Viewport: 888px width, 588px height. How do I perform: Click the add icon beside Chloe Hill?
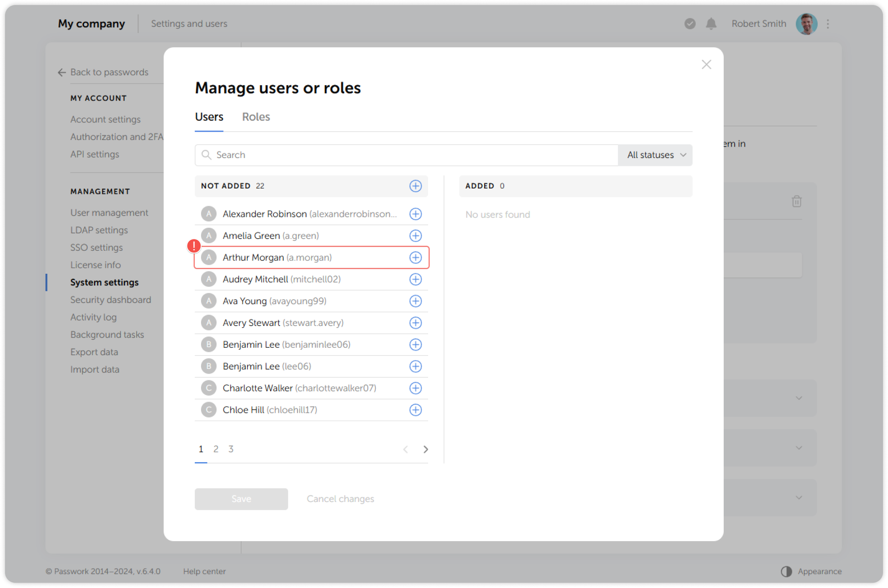tap(415, 410)
